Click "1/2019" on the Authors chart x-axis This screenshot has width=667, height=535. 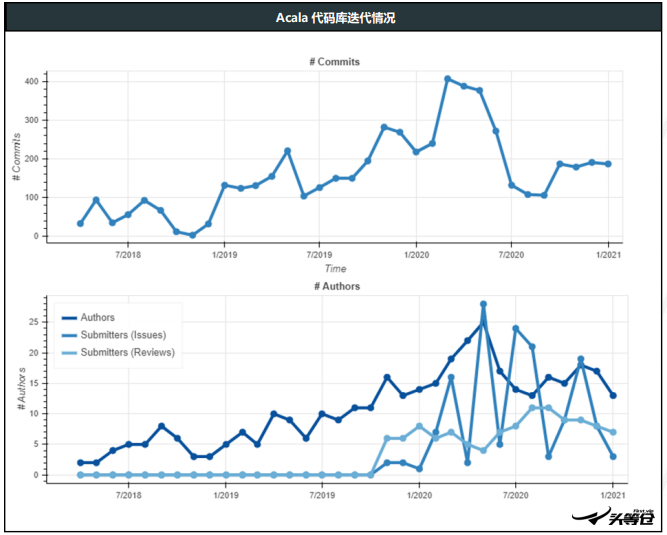coord(226,495)
